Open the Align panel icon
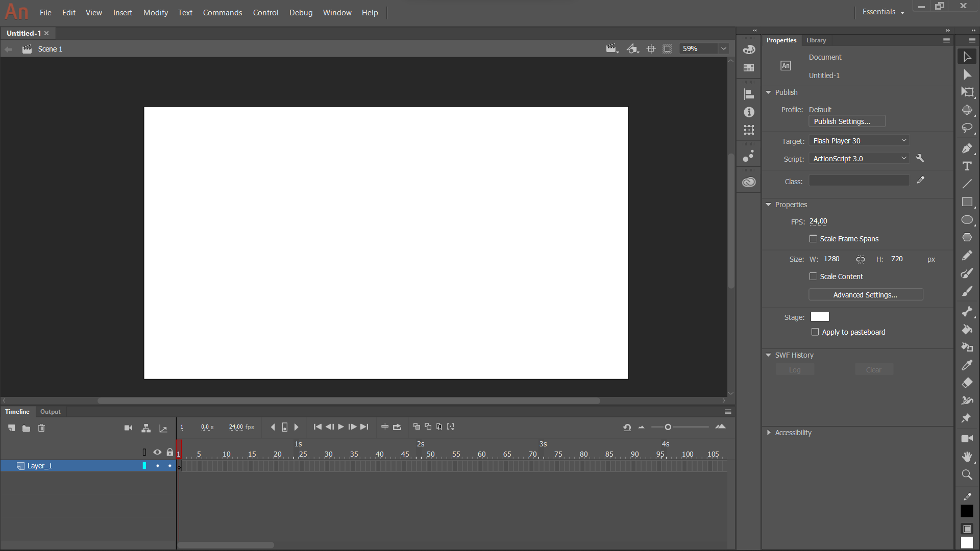Viewport: 980px width, 551px height. [749, 94]
